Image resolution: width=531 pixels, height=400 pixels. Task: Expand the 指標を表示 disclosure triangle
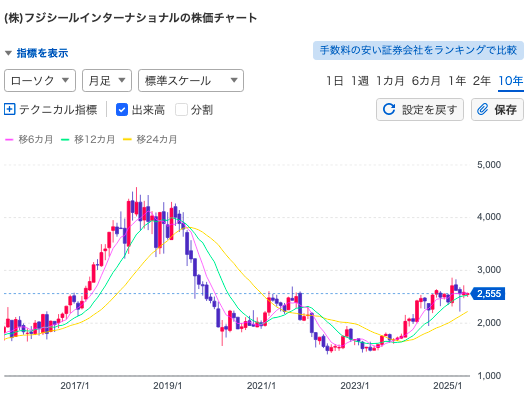pyautogui.click(x=8, y=53)
